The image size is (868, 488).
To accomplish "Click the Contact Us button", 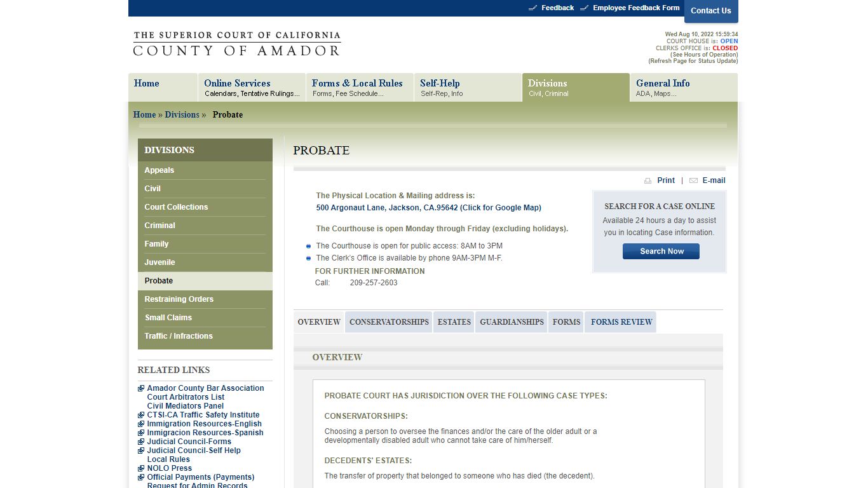I will 711,11.
